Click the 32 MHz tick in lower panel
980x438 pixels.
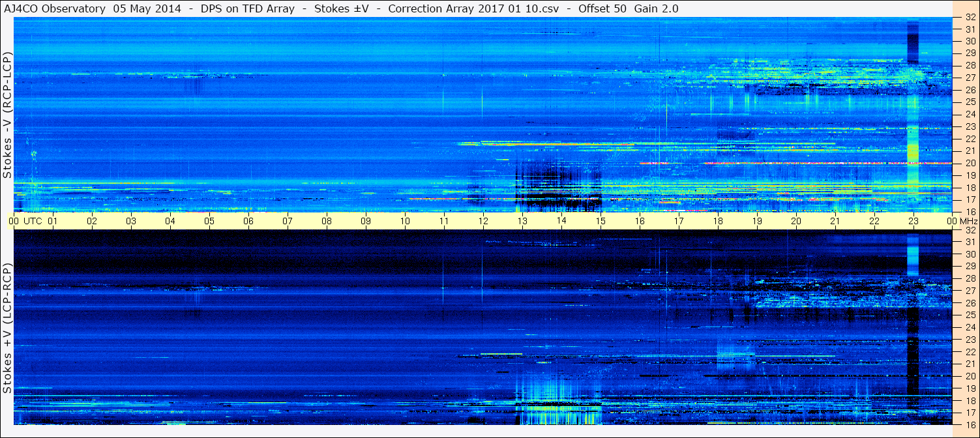970,230
